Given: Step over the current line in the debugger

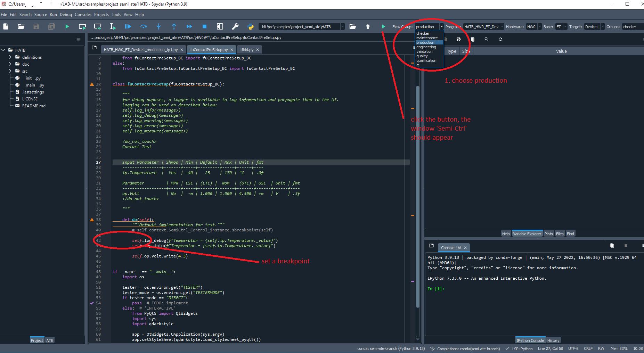Looking at the screenshot, I should (x=144, y=26).
